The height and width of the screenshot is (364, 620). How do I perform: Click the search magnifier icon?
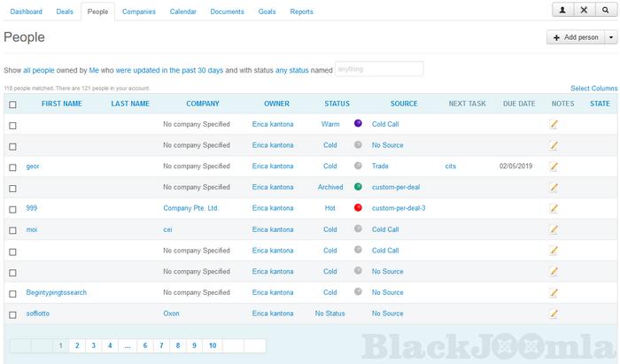coord(606,10)
